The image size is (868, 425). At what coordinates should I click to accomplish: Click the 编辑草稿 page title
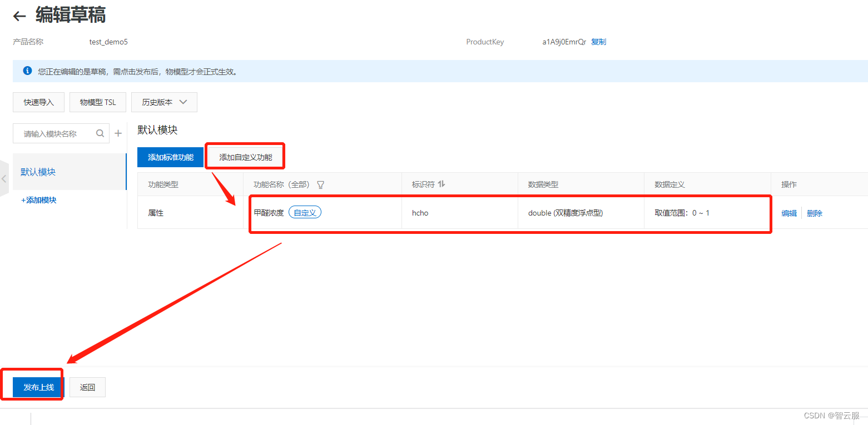tap(71, 15)
